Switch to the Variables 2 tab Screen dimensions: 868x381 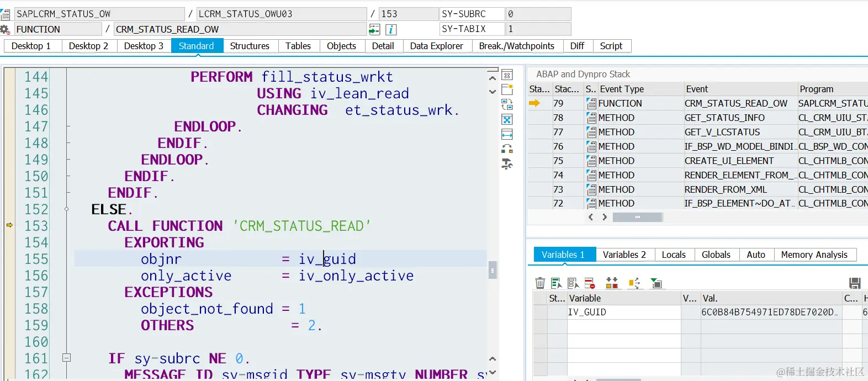[x=624, y=255]
